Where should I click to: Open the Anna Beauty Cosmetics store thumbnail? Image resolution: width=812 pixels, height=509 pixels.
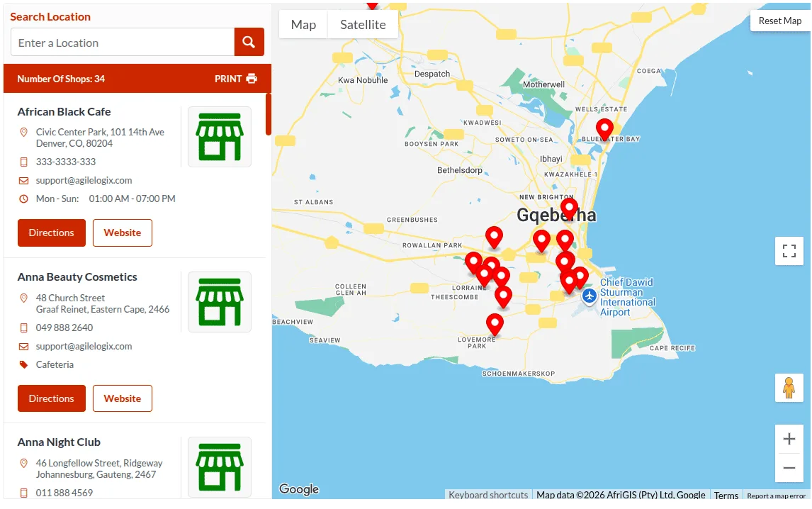click(x=220, y=302)
